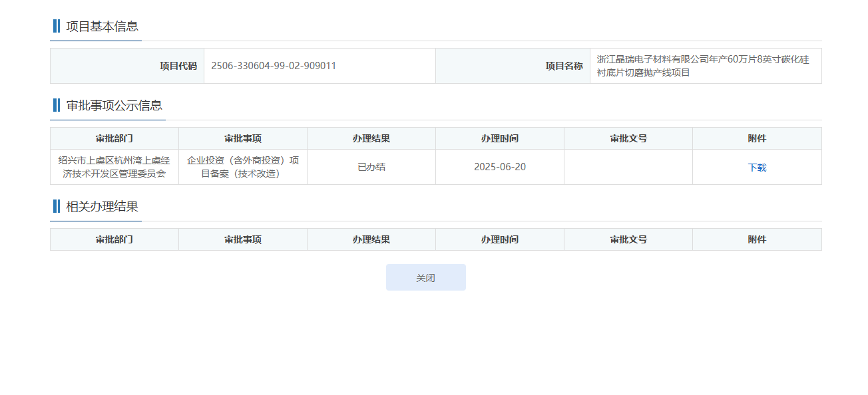
Task: Click the 下载 attachment link
Action: coord(757,168)
